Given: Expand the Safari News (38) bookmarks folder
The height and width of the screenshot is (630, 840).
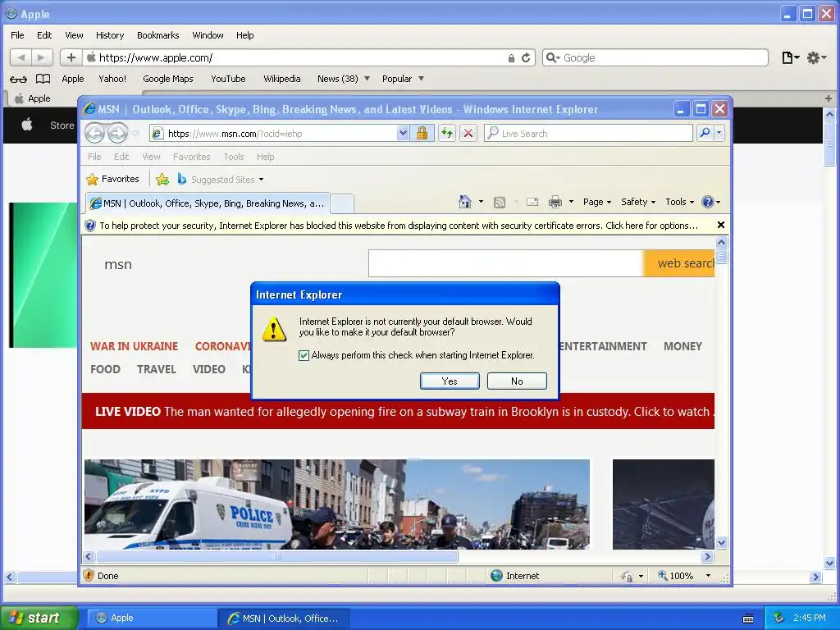Looking at the screenshot, I should coord(344,79).
